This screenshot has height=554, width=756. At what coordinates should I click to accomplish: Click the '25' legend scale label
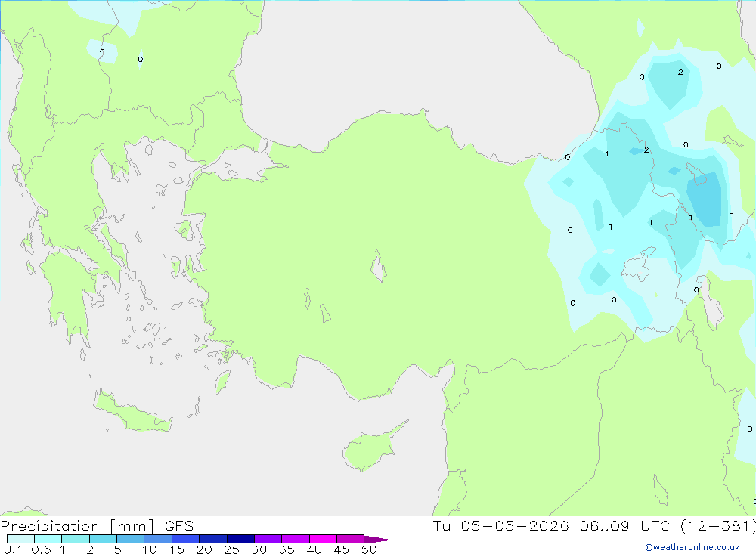[x=231, y=549]
